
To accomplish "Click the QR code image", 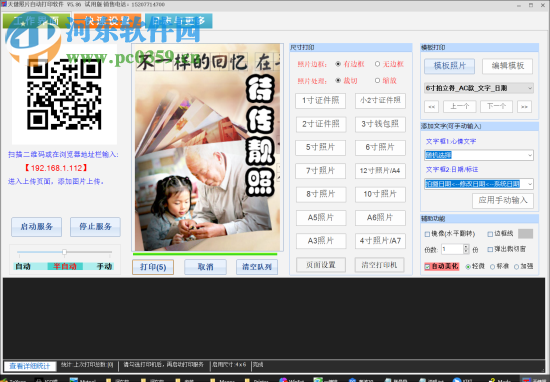I will coord(65,94).
